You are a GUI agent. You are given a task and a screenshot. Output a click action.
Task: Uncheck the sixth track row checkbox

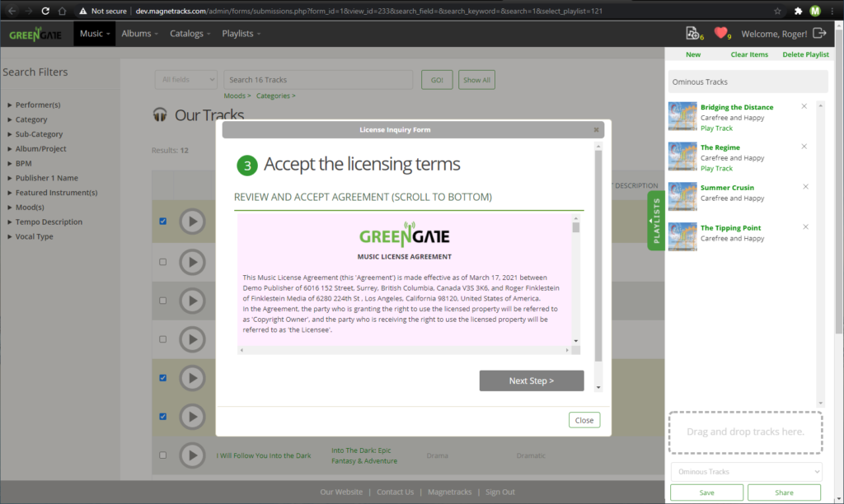(162, 417)
